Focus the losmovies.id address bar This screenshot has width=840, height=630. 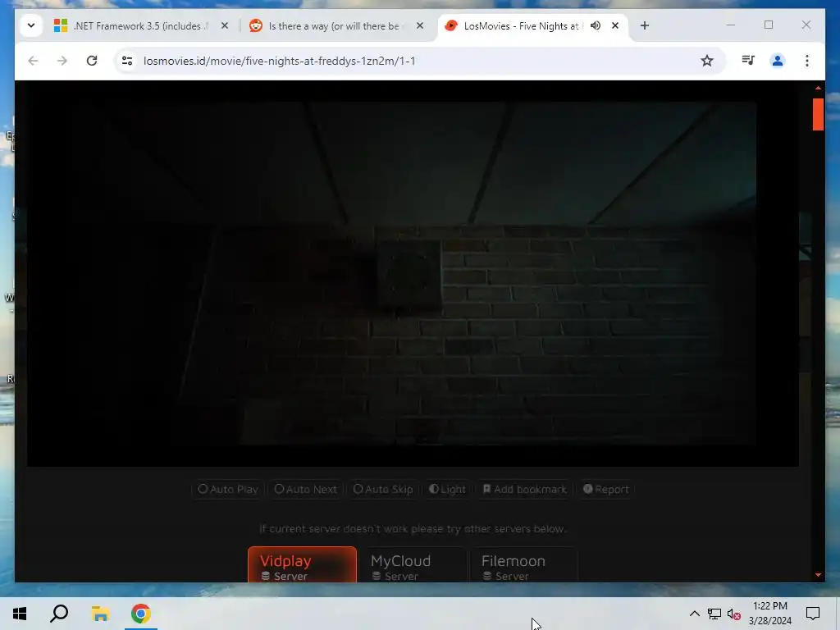tap(418, 61)
